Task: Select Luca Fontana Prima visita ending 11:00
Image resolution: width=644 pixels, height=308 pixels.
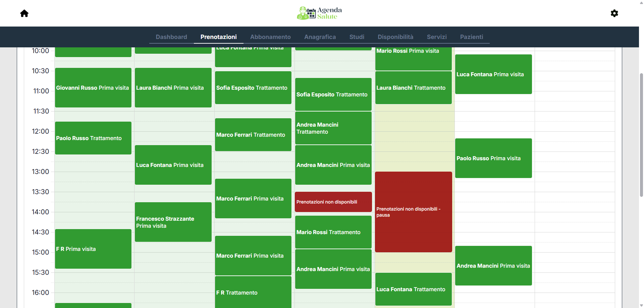Action: pyautogui.click(x=493, y=74)
